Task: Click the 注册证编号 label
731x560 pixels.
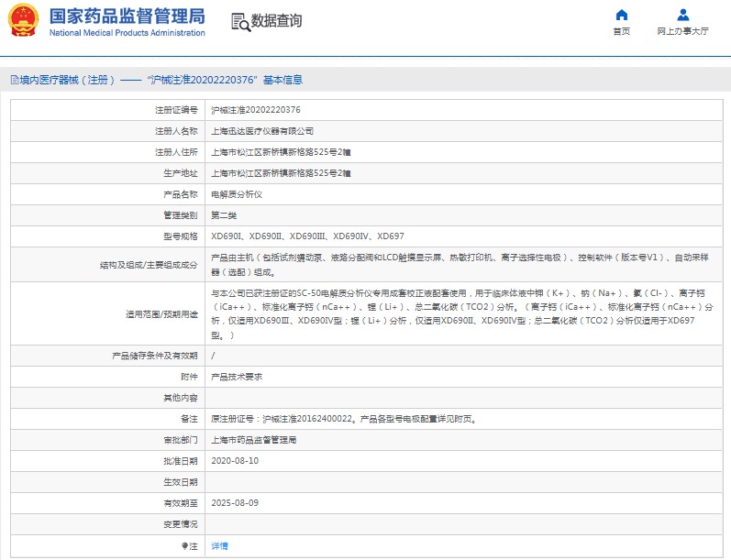Action: tap(176, 110)
